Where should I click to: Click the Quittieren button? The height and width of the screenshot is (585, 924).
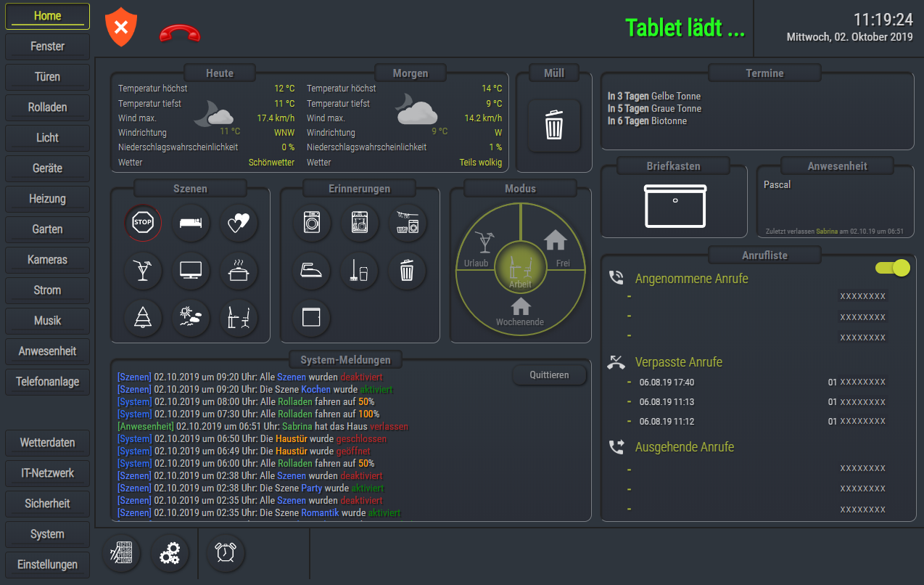click(549, 375)
